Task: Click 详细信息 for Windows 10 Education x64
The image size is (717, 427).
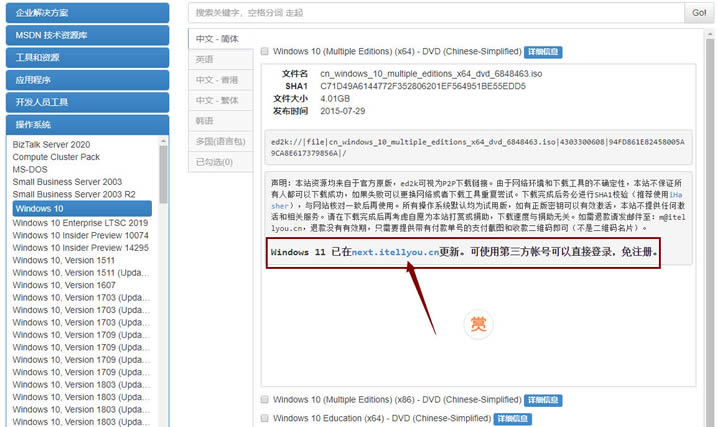Action: pyautogui.click(x=513, y=419)
